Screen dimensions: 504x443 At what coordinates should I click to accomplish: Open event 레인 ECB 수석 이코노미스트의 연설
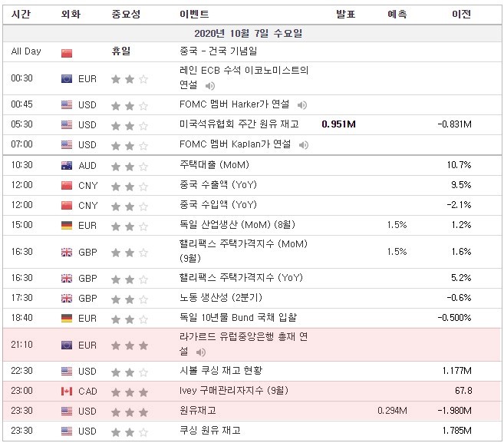coord(244,78)
